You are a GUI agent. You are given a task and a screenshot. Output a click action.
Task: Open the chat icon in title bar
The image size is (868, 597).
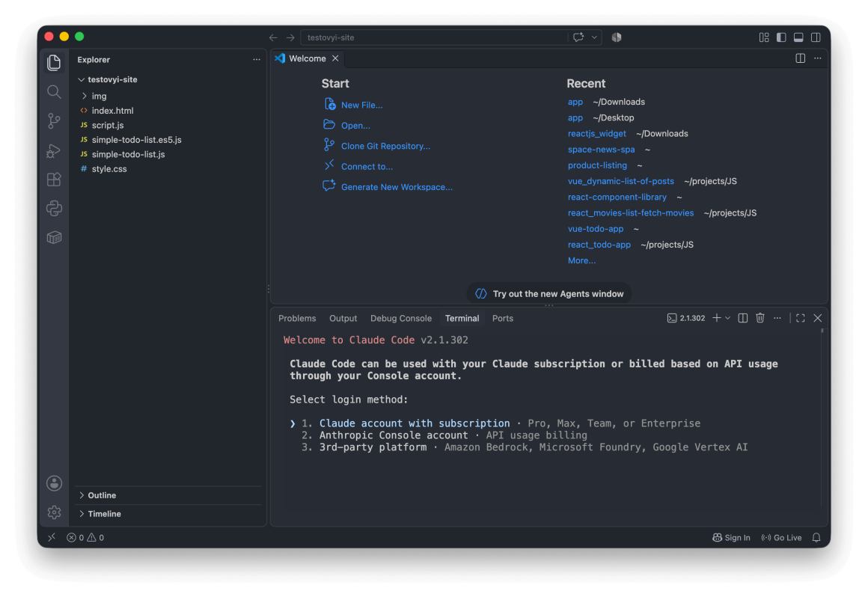tap(578, 37)
